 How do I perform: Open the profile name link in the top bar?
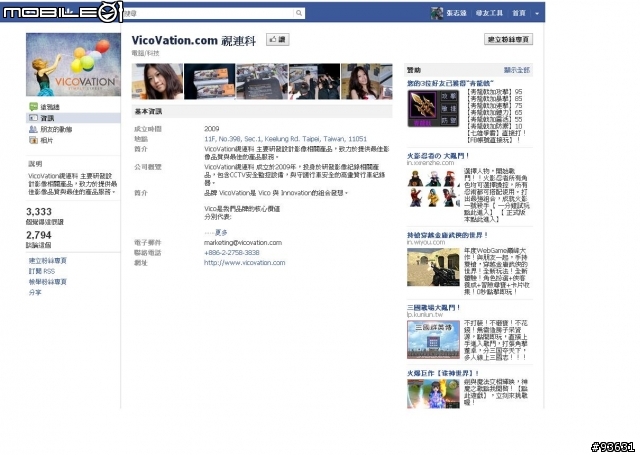tap(456, 13)
